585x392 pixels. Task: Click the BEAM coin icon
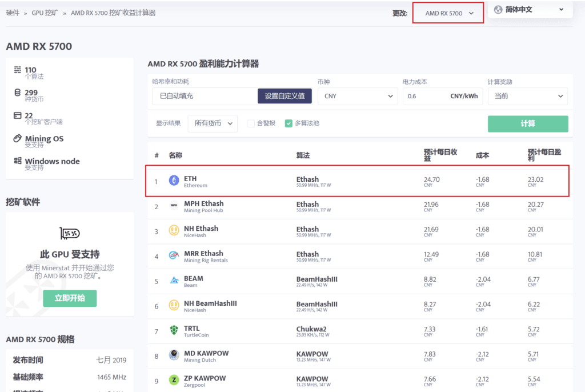tap(174, 281)
